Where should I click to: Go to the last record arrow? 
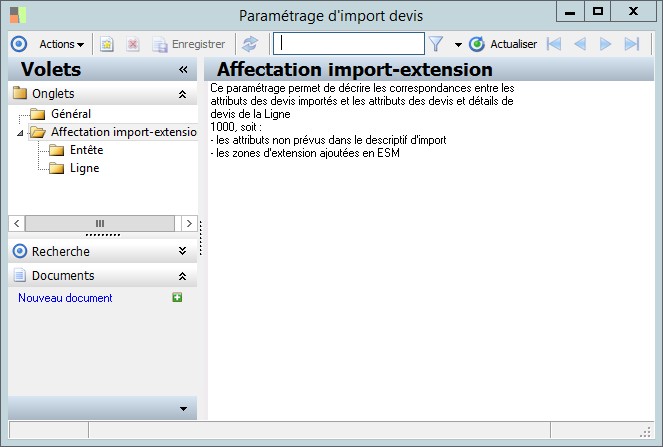(x=632, y=44)
